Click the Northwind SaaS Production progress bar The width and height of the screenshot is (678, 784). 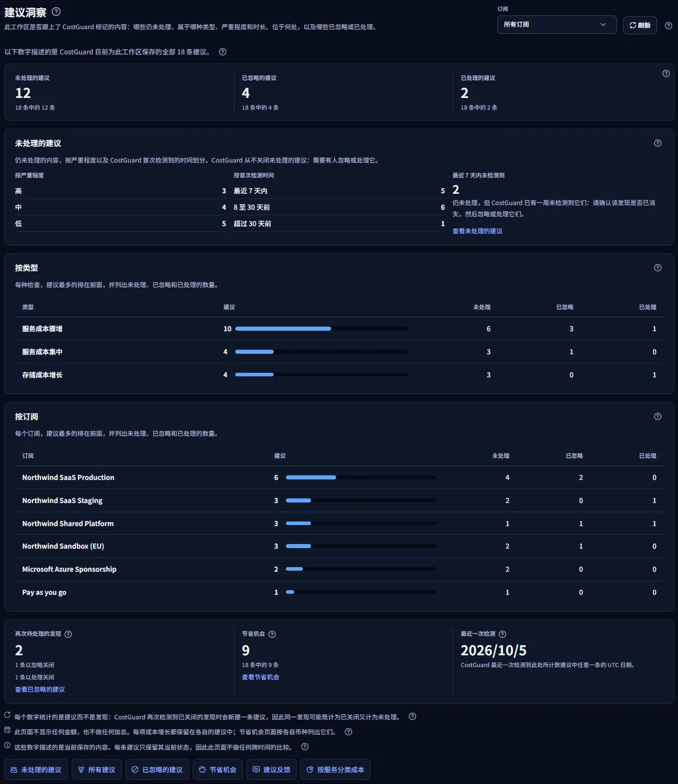[x=361, y=477]
